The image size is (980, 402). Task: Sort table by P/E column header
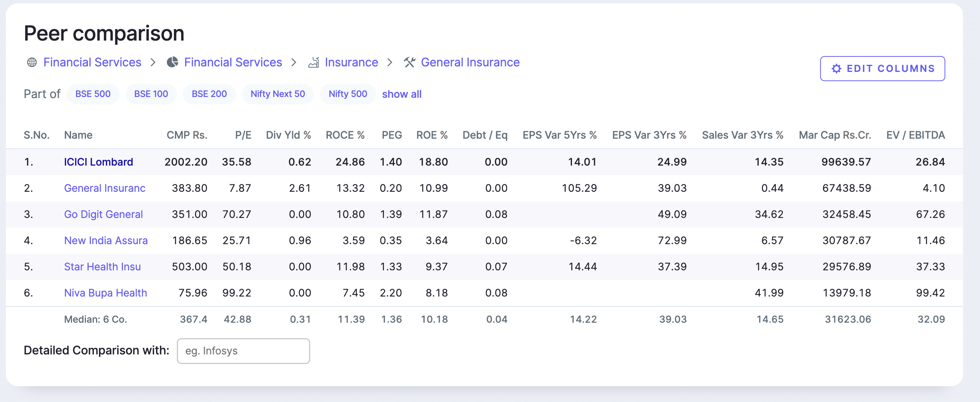tap(243, 135)
